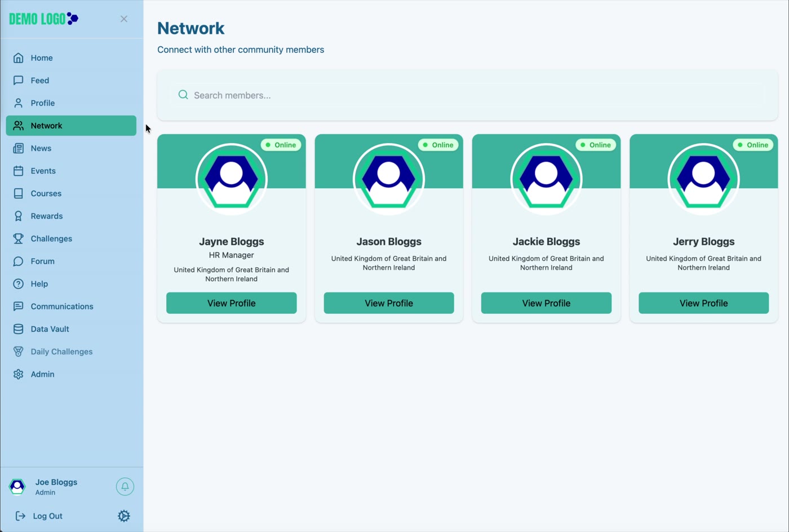
Task: Open the Courses page
Action: click(71, 193)
